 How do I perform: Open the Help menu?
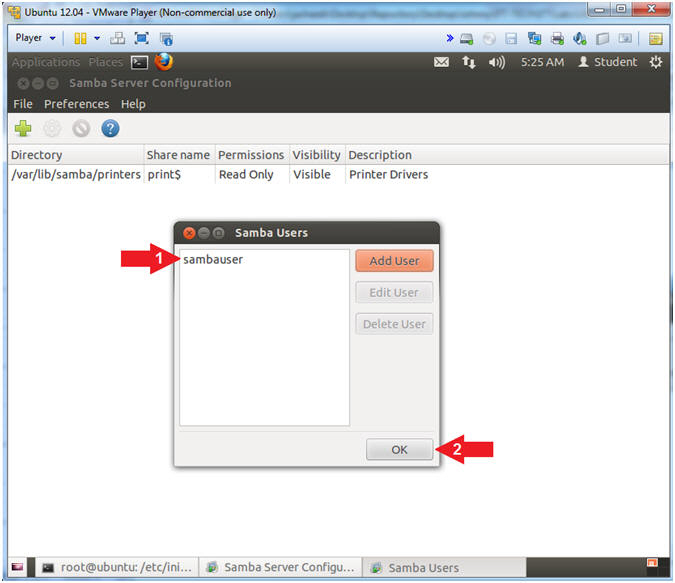click(x=133, y=104)
